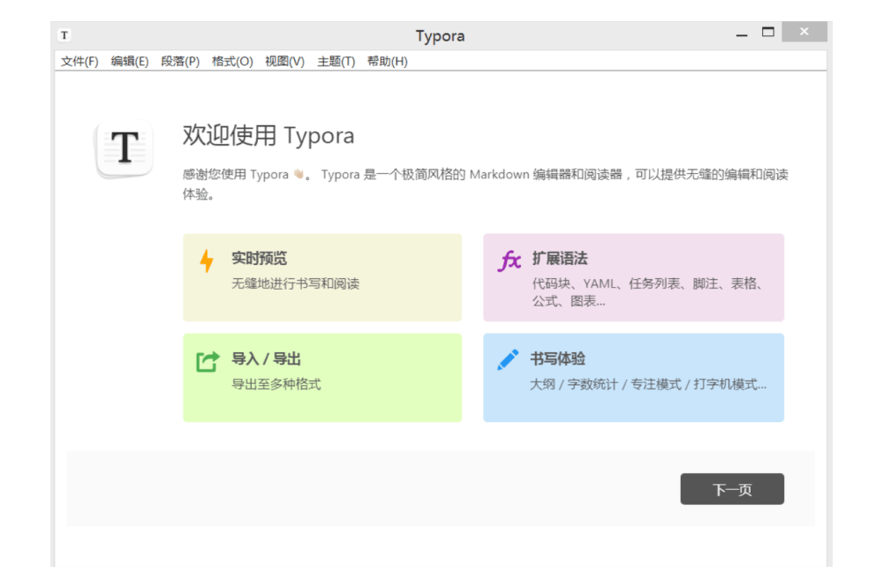Click the lightning bolt live preview icon
The height and width of the screenshot is (588, 883).
(x=207, y=261)
